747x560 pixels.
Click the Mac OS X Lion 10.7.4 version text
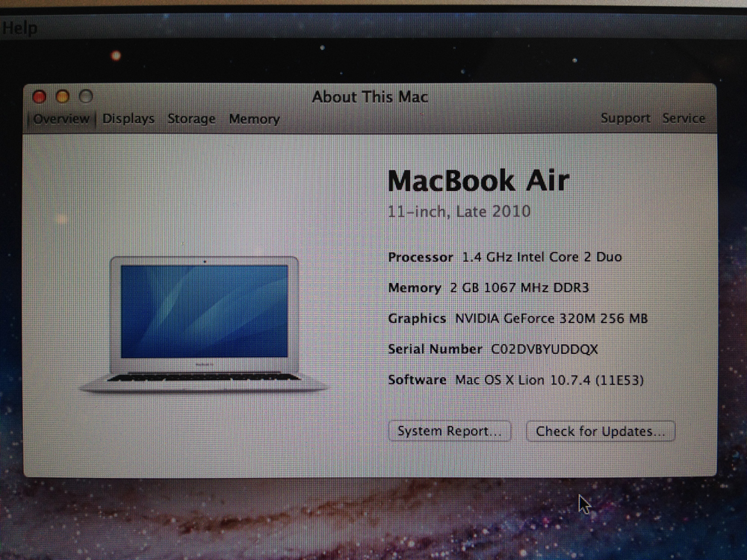549,380
